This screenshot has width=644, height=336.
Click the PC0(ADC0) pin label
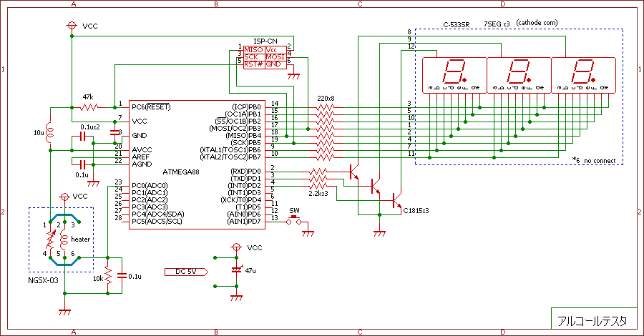pos(150,186)
